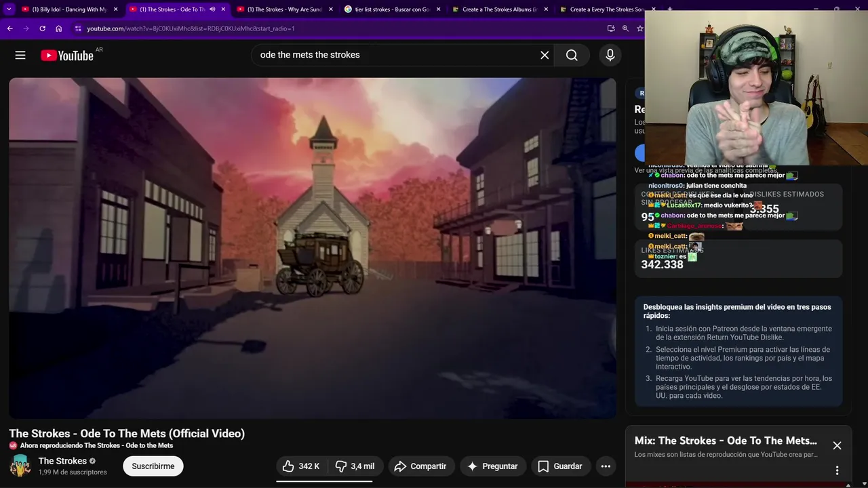The width and height of the screenshot is (868, 488).
Task: Click the Compartir arrow icon
Action: pyautogui.click(x=400, y=466)
